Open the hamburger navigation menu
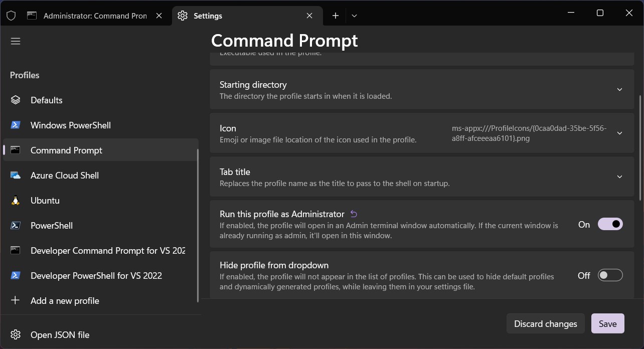 point(16,41)
